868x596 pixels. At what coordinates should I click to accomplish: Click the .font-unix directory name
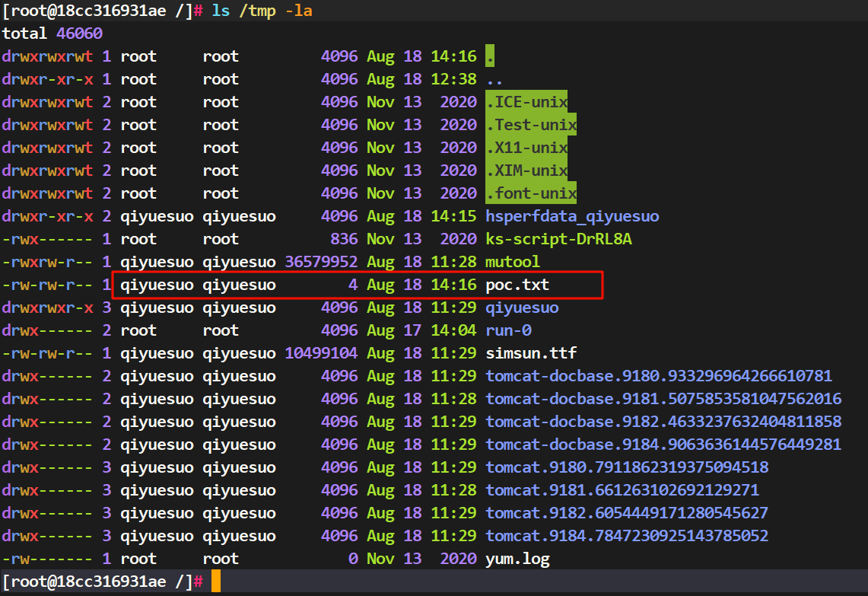pos(531,193)
